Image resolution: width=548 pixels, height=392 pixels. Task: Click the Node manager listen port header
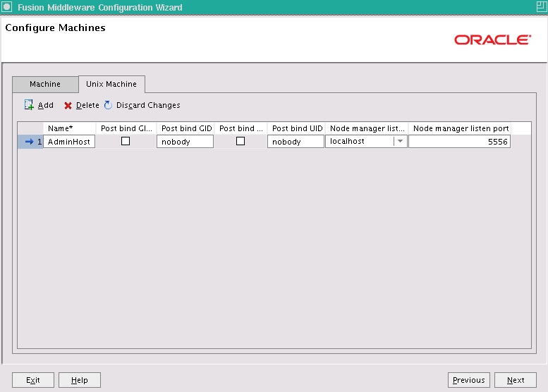pos(460,128)
